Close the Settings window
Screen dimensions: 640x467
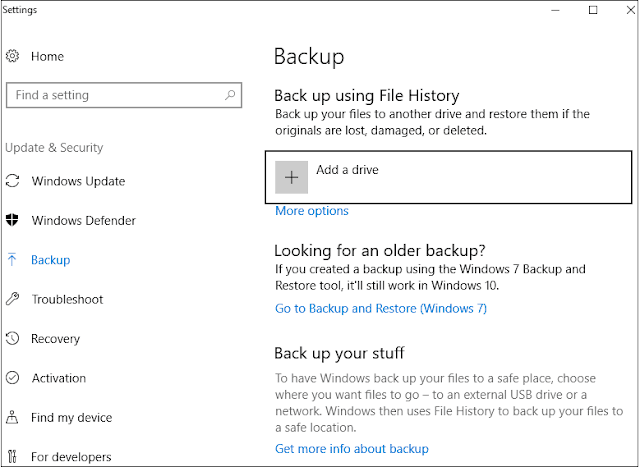coord(631,10)
